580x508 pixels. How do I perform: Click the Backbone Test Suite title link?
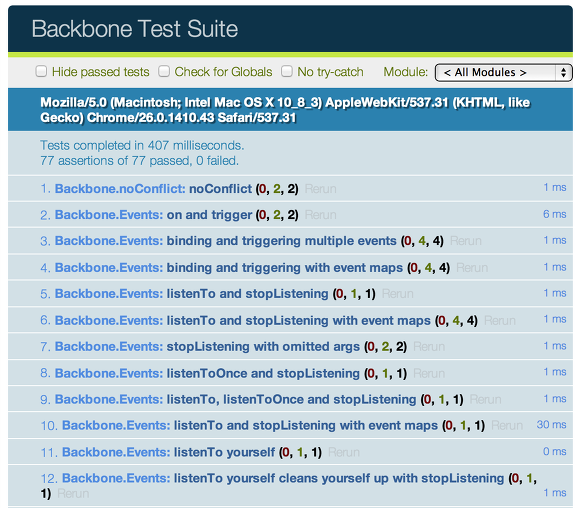[135, 29]
